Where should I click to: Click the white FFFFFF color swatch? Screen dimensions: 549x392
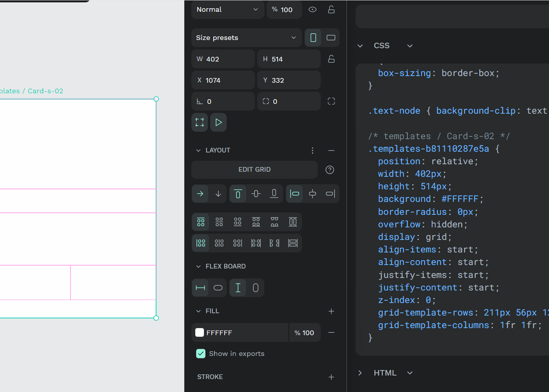coord(199,332)
